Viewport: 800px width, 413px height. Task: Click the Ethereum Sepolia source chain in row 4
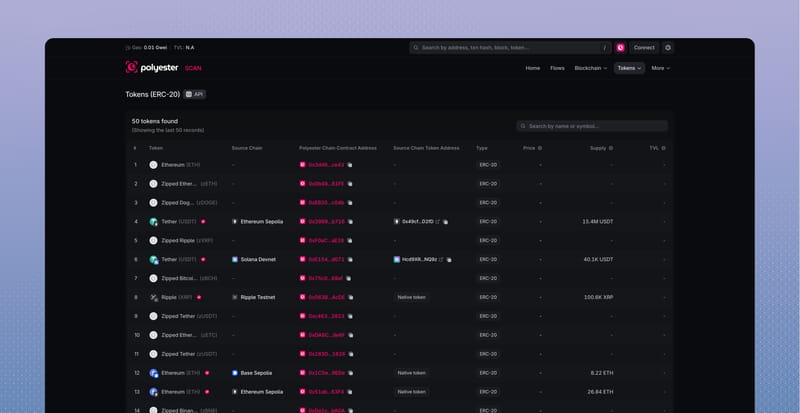coord(262,222)
